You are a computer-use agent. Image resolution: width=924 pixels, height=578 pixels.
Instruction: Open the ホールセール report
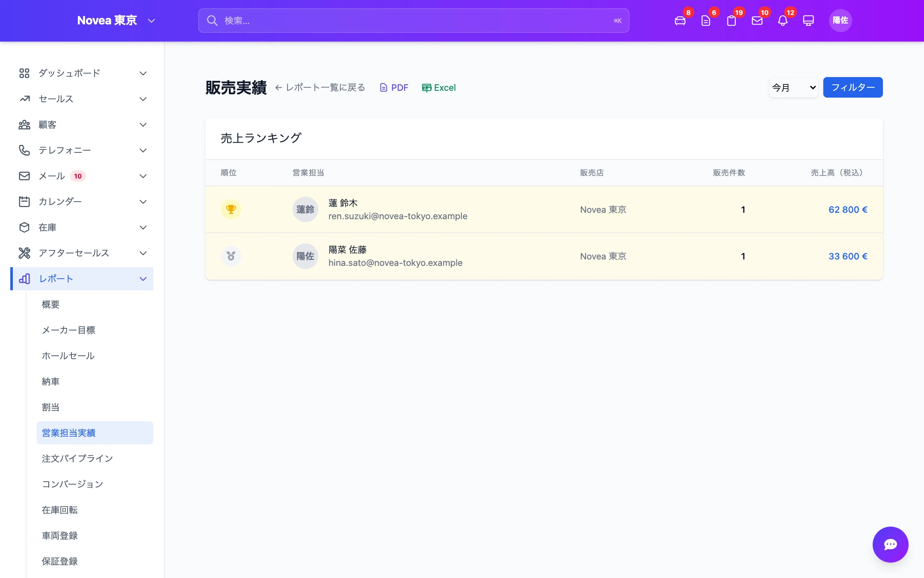(x=95, y=356)
